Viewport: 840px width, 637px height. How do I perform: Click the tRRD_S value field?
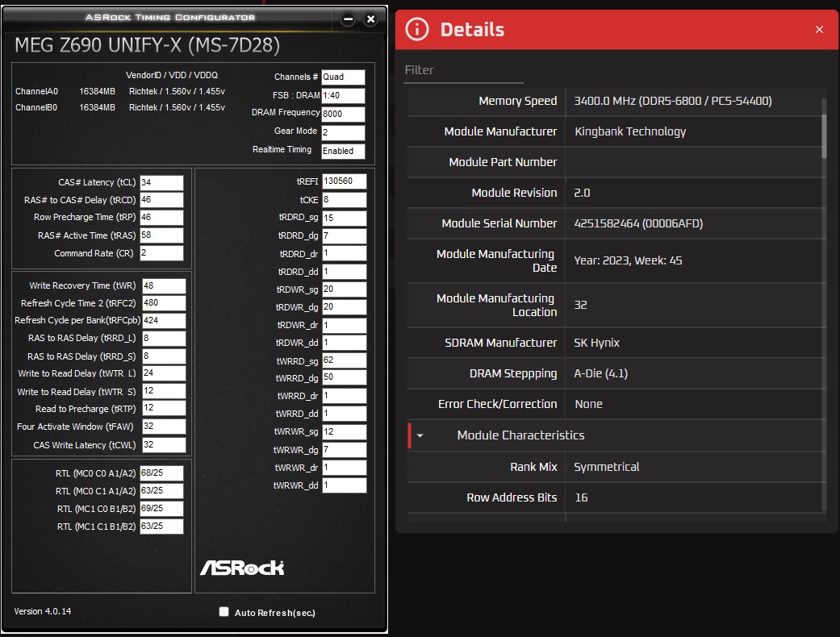[x=164, y=356]
